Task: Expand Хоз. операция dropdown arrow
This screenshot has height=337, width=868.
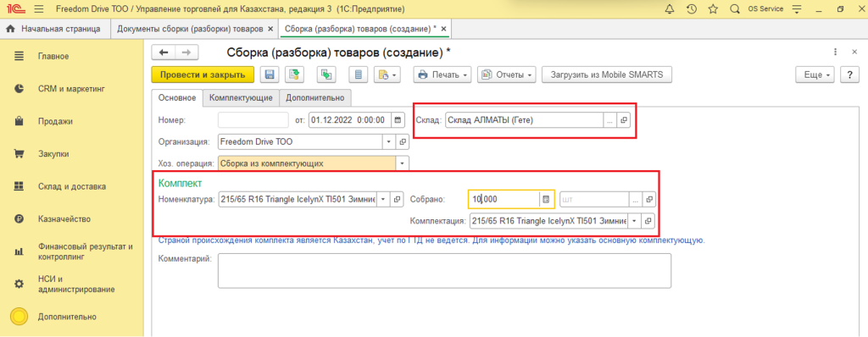Action: click(403, 163)
